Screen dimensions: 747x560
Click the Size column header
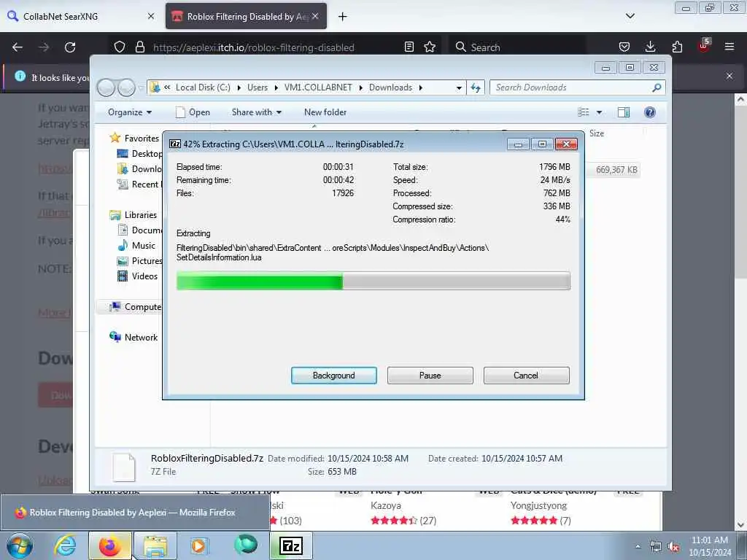tap(597, 133)
